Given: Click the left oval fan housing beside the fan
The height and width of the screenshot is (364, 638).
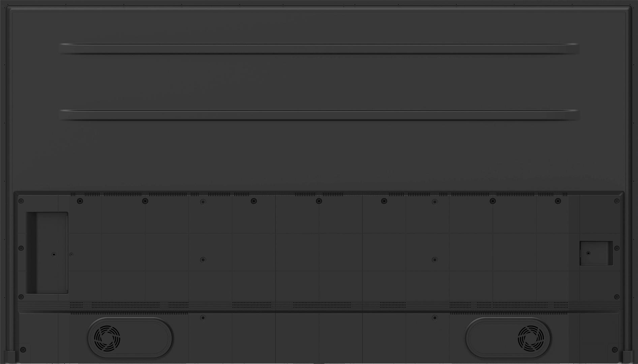Looking at the screenshot, I should pyautogui.click(x=130, y=338).
